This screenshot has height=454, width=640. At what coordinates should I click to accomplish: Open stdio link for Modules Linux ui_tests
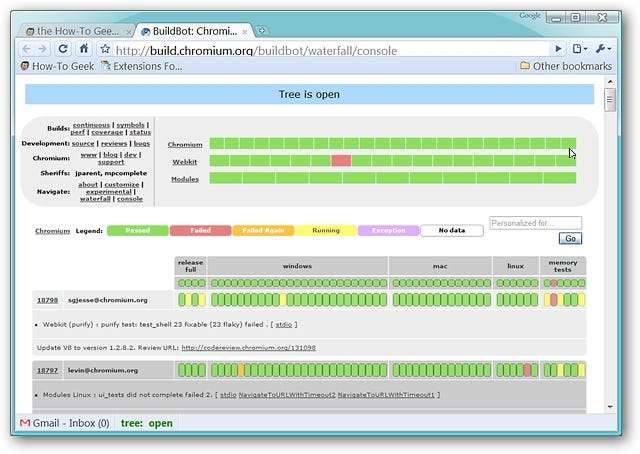point(228,395)
